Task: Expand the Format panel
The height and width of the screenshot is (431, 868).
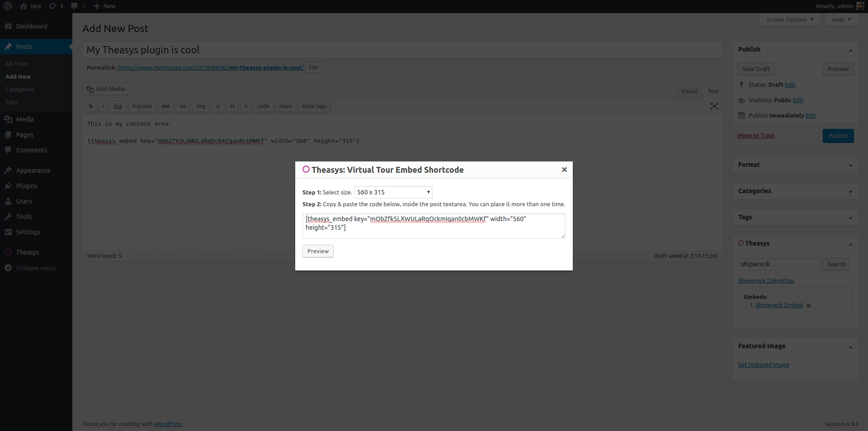Action: [850, 166]
